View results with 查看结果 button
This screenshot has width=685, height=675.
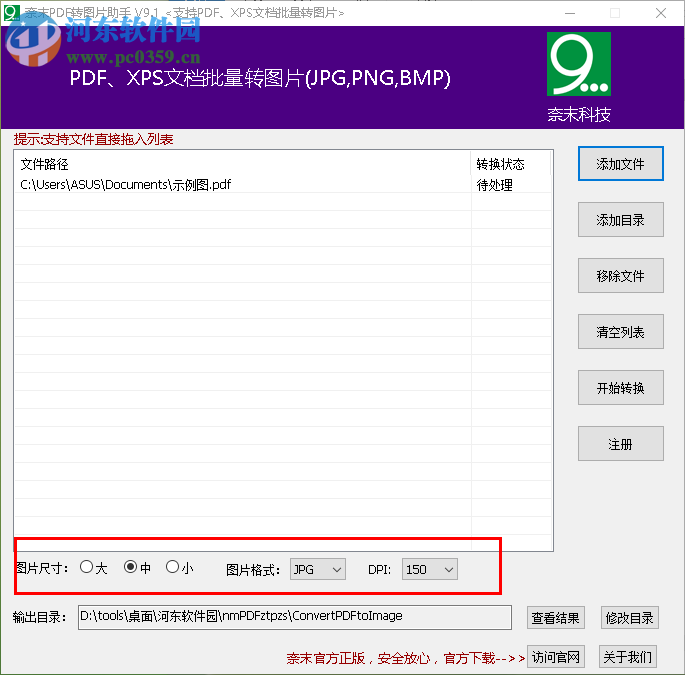pyautogui.click(x=555, y=618)
